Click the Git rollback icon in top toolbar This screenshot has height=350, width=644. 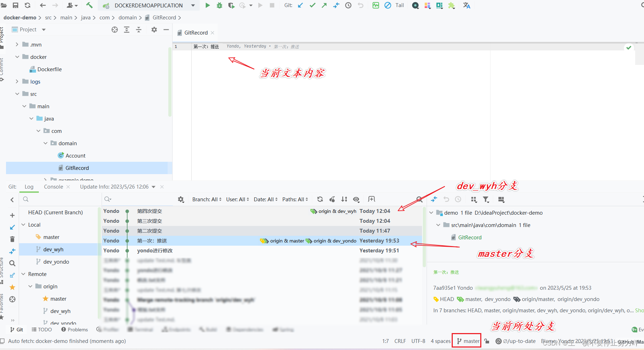tap(360, 5)
